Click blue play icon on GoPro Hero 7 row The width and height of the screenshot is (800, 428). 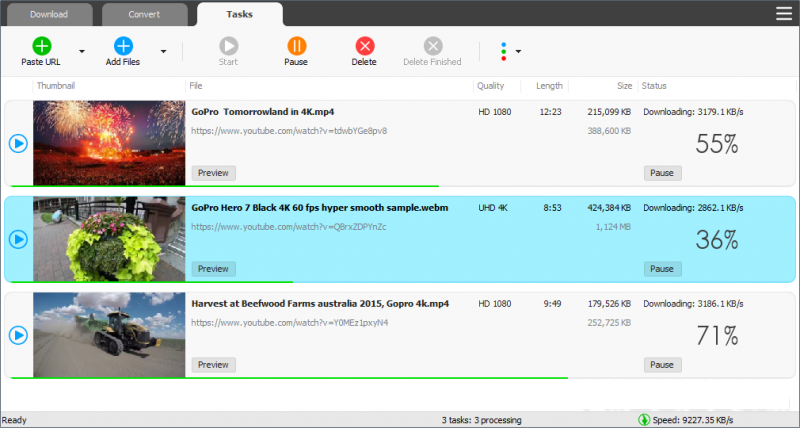[18, 239]
